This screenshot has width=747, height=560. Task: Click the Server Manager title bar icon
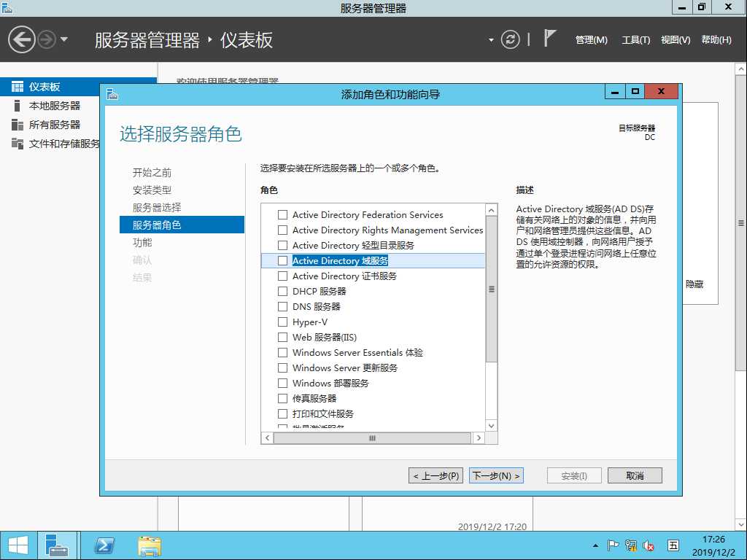point(7,7)
